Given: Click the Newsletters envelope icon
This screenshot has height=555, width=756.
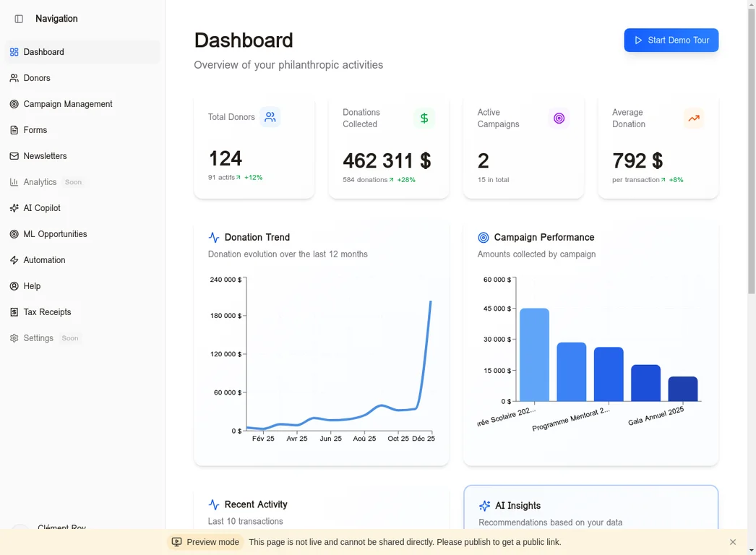Looking at the screenshot, I should click(x=16, y=156).
